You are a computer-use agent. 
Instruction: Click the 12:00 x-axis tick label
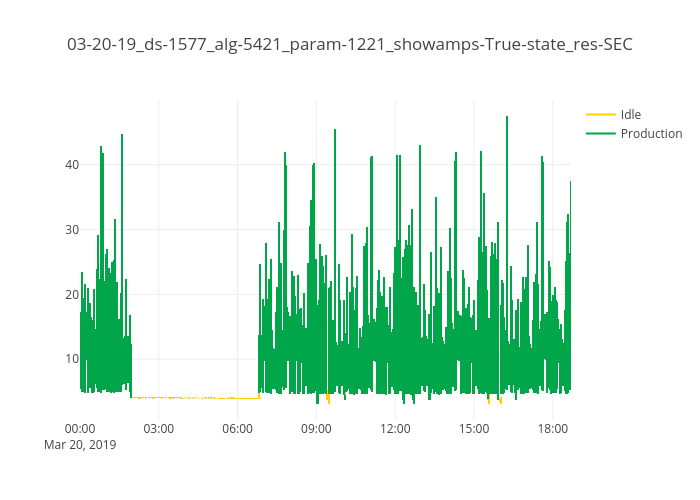395,429
